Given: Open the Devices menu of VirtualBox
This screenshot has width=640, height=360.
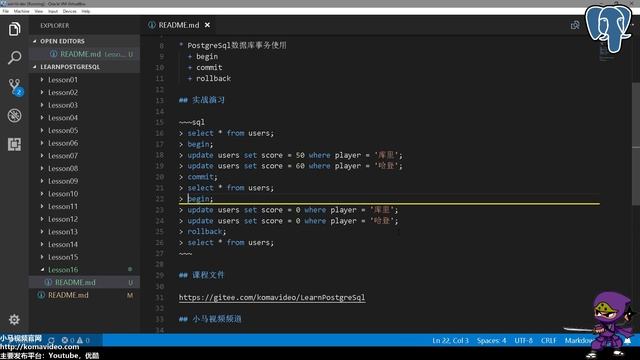Looking at the screenshot, I should click(x=69, y=11).
